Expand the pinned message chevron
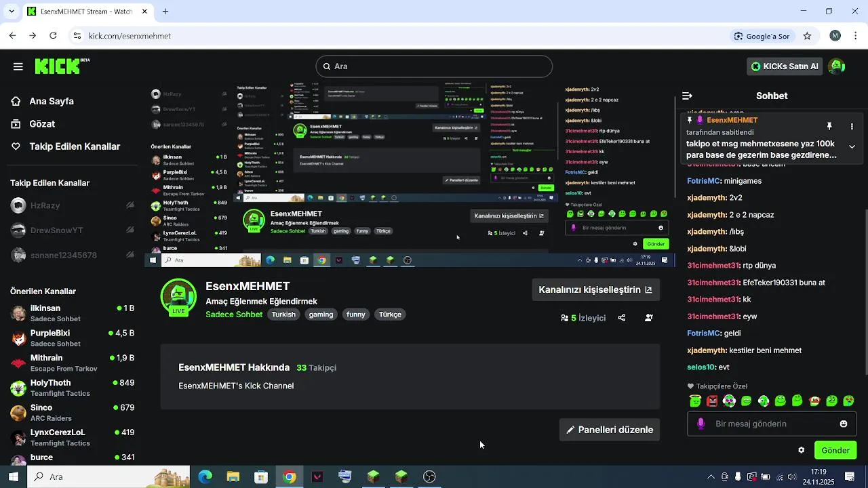 852,146
